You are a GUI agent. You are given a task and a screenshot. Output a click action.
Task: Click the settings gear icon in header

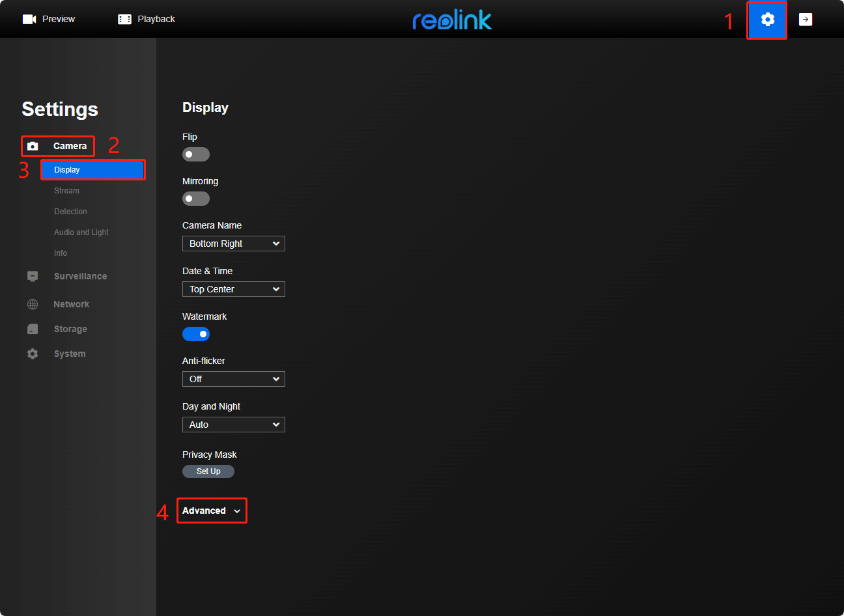coord(767,20)
